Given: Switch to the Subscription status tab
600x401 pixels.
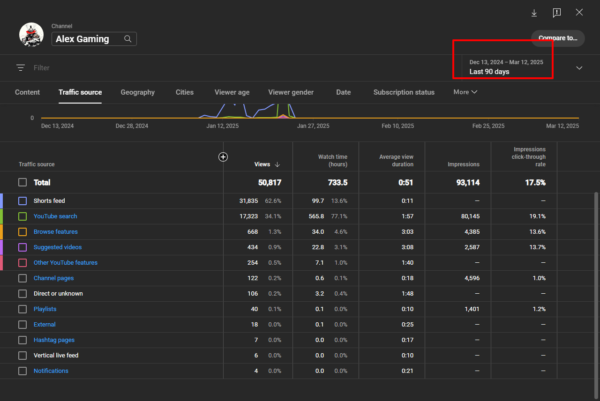Looking at the screenshot, I should tap(404, 92).
